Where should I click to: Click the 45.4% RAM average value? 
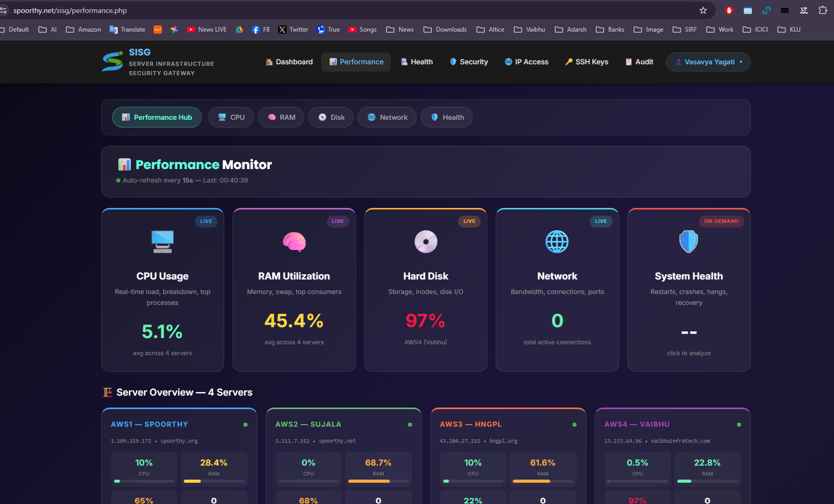coord(294,320)
